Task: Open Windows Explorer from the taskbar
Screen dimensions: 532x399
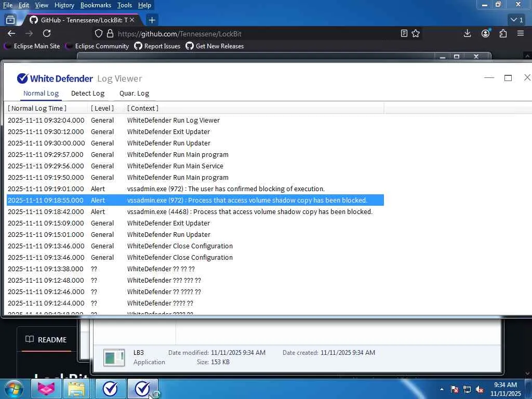Action: 77,389
